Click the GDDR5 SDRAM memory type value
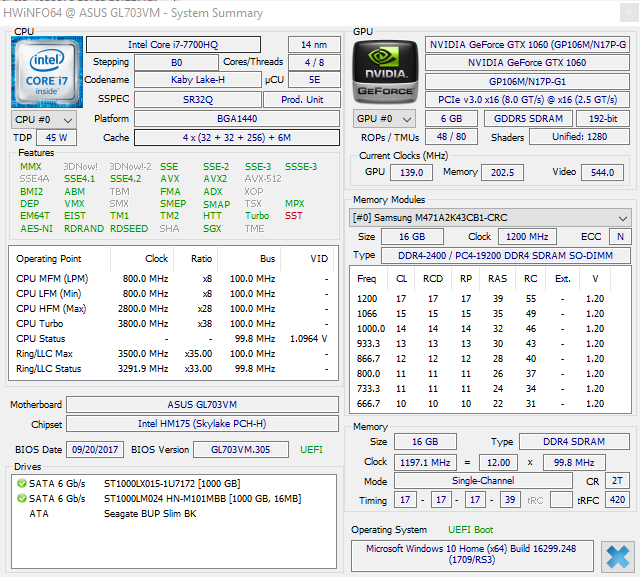 (528, 119)
